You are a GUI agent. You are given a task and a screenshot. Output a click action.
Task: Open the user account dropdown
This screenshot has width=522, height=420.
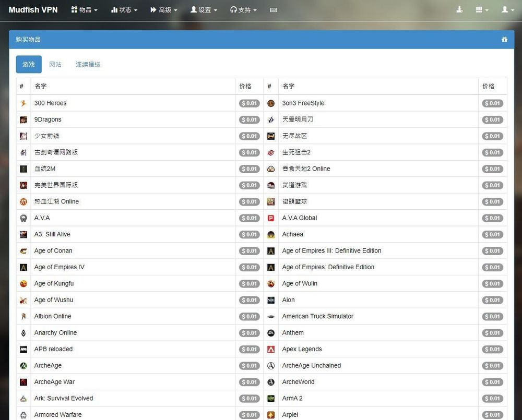click(507, 10)
